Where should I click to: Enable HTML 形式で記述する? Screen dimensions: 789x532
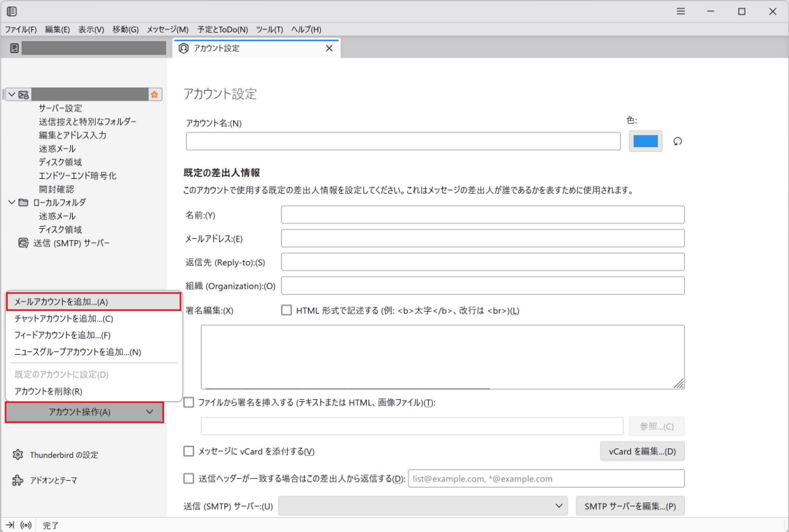point(286,310)
